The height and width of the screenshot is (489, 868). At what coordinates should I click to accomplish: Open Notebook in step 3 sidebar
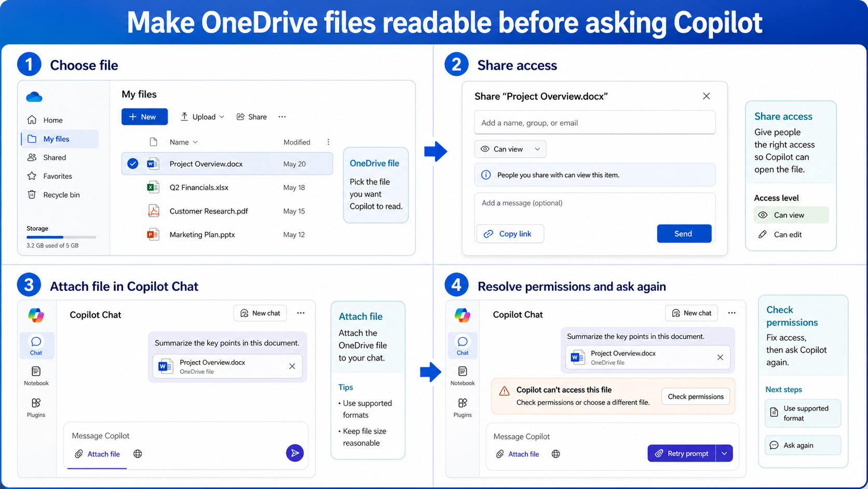(36, 376)
